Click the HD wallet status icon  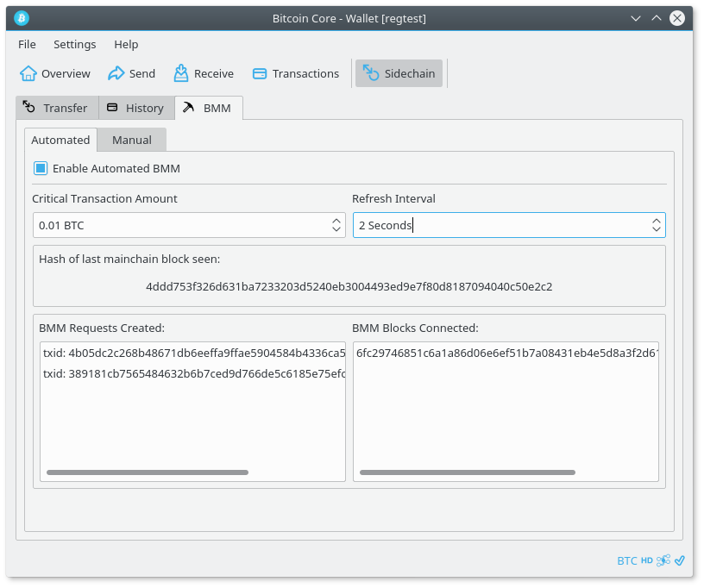[x=646, y=560]
